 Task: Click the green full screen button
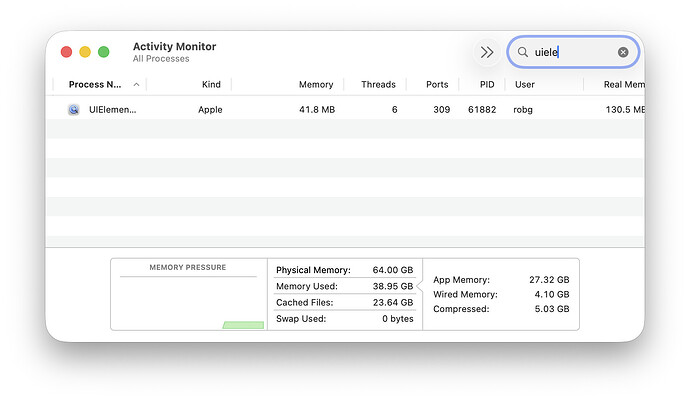[103, 52]
